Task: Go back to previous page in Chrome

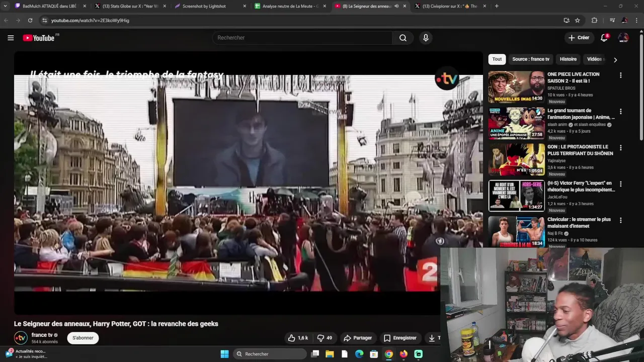Action: pos(6,20)
